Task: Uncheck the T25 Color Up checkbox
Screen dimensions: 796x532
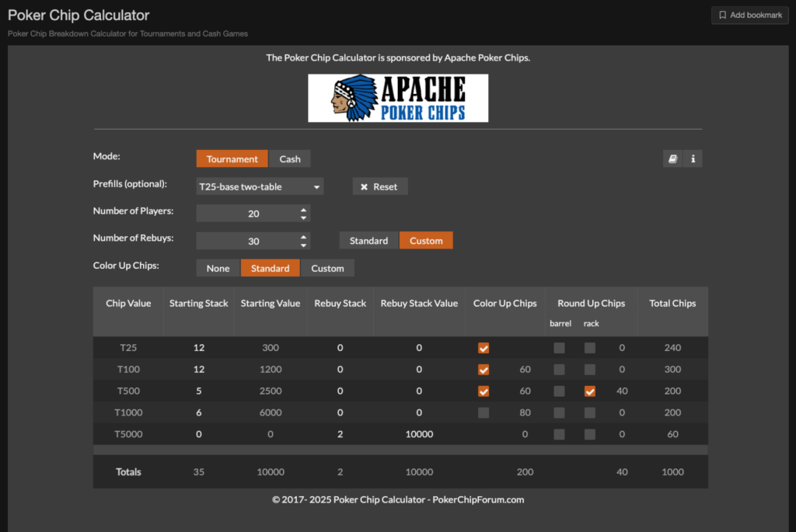Action: point(484,348)
